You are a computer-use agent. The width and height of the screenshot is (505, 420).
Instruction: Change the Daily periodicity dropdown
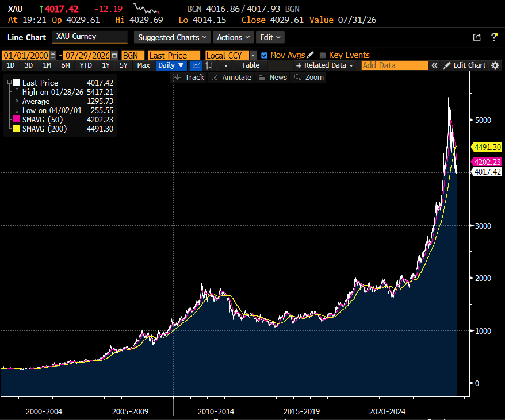click(171, 65)
